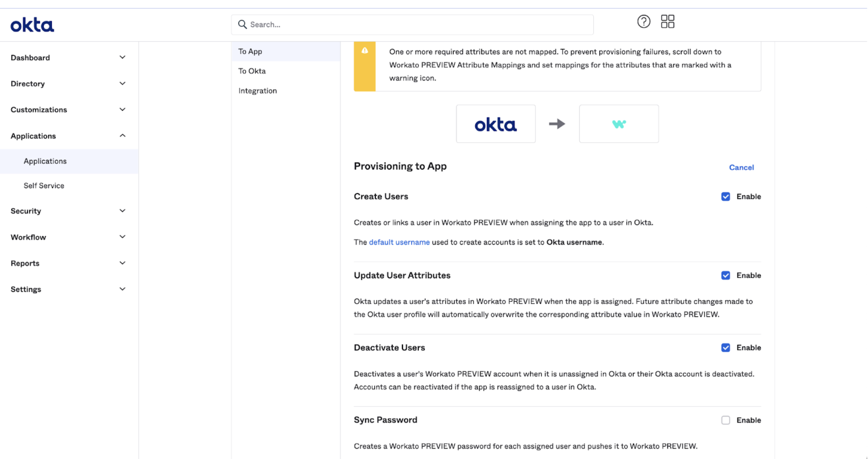Viewport: 868px width, 459px height.
Task: Click the Okta logo tile
Action: (x=495, y=124)
